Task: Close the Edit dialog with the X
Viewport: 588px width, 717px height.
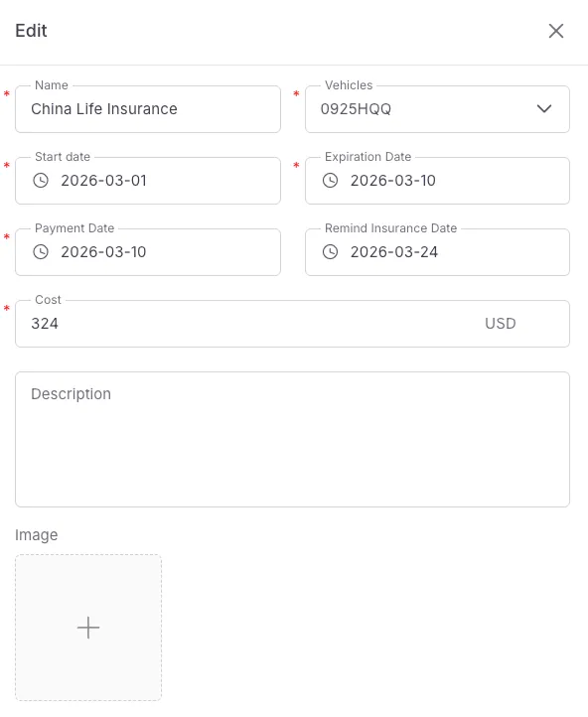Action: (x=556, y=31)
